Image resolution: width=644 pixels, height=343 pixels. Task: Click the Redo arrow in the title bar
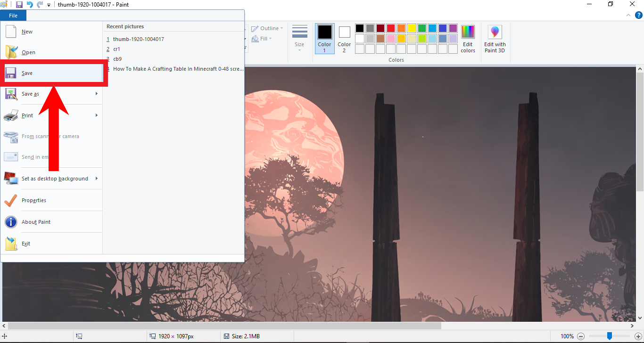point(40,5)
